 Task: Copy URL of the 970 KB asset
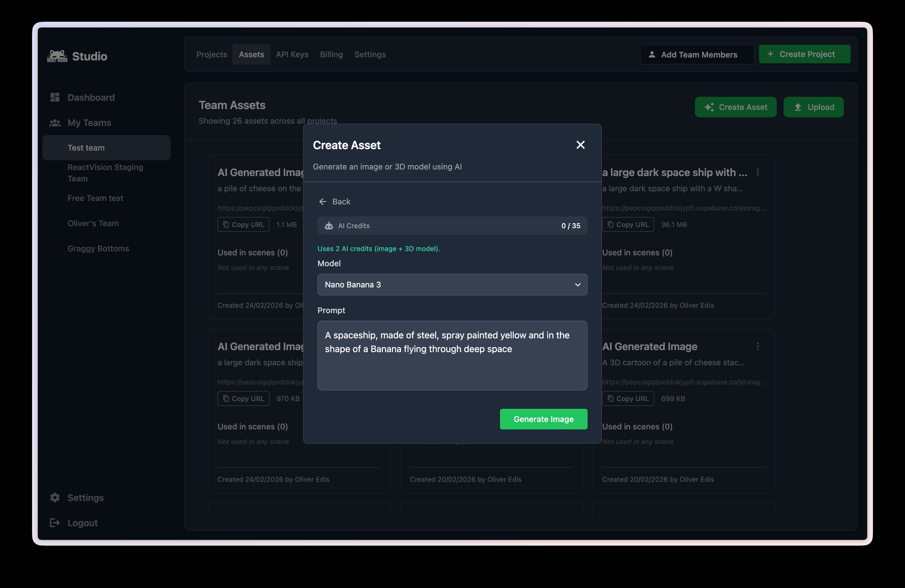(243, 398)
